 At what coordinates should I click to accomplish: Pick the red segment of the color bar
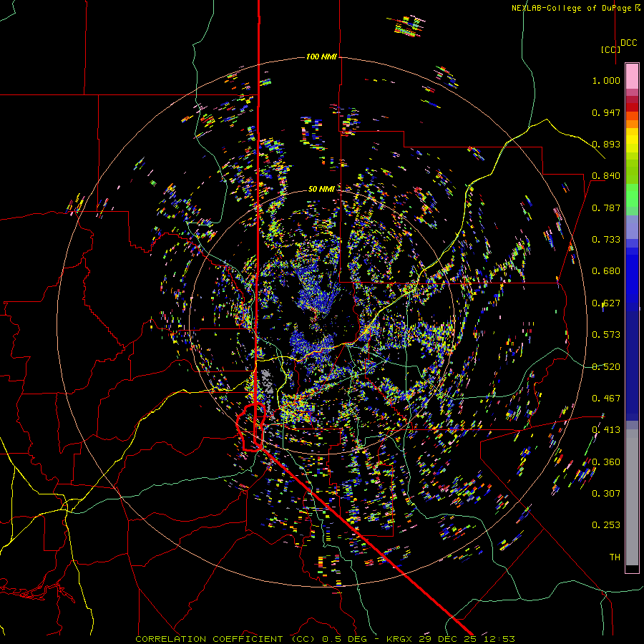click(632, 107)
